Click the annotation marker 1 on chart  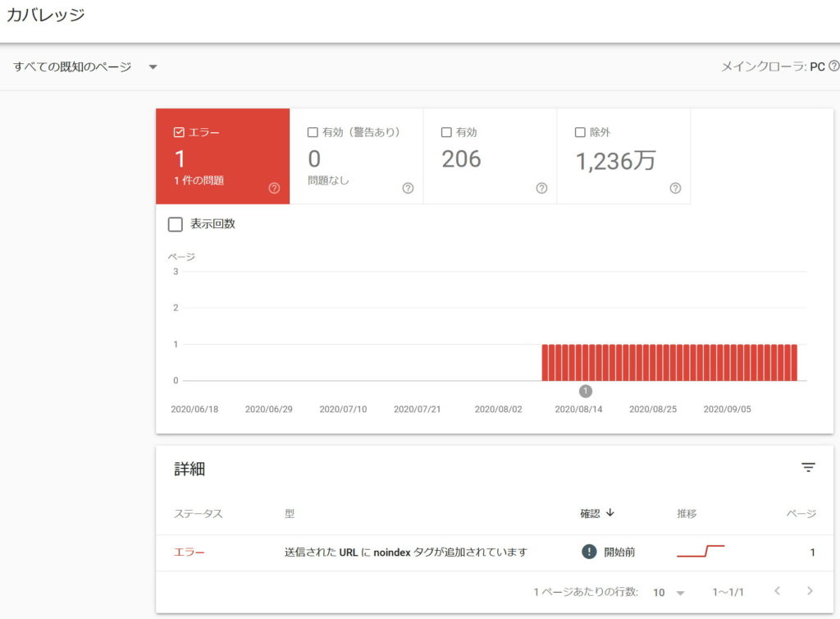click(x=586, y=392)
